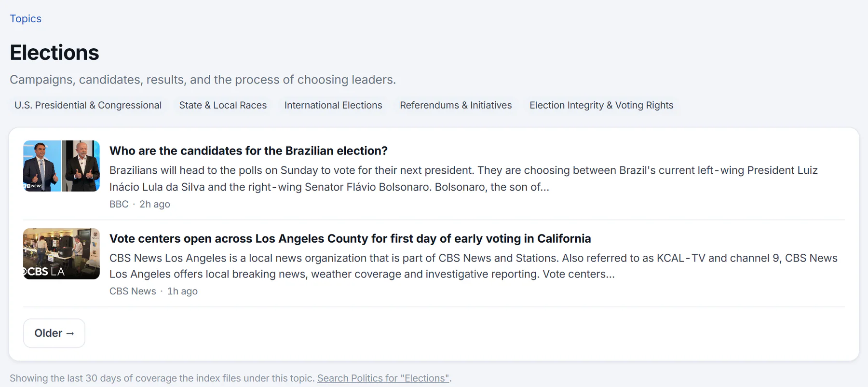Click the Brazilian election article summary text

[463, 179]
